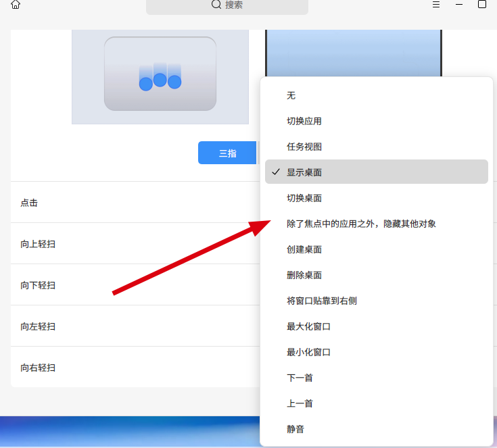Click the magnifier icon in the search box
The height and width of the screenshot is (448, 497).
pos(216,5)
